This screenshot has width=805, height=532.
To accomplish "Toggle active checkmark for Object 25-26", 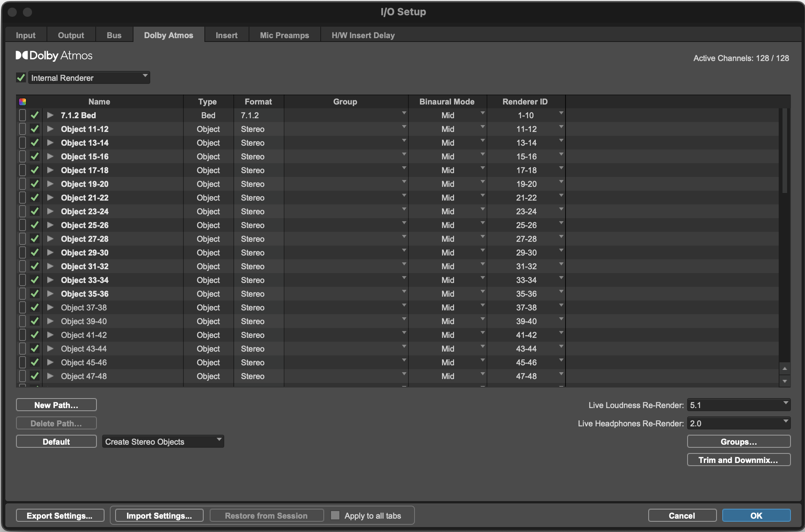I will (x=35, y=225).
